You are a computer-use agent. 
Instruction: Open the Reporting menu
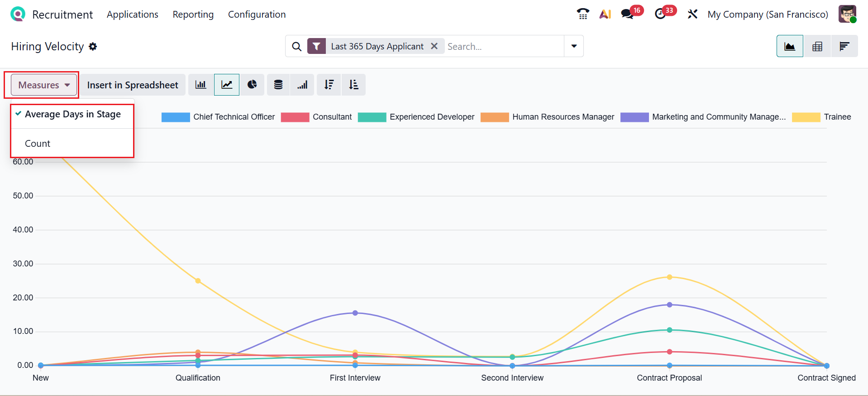click(193, 14)
